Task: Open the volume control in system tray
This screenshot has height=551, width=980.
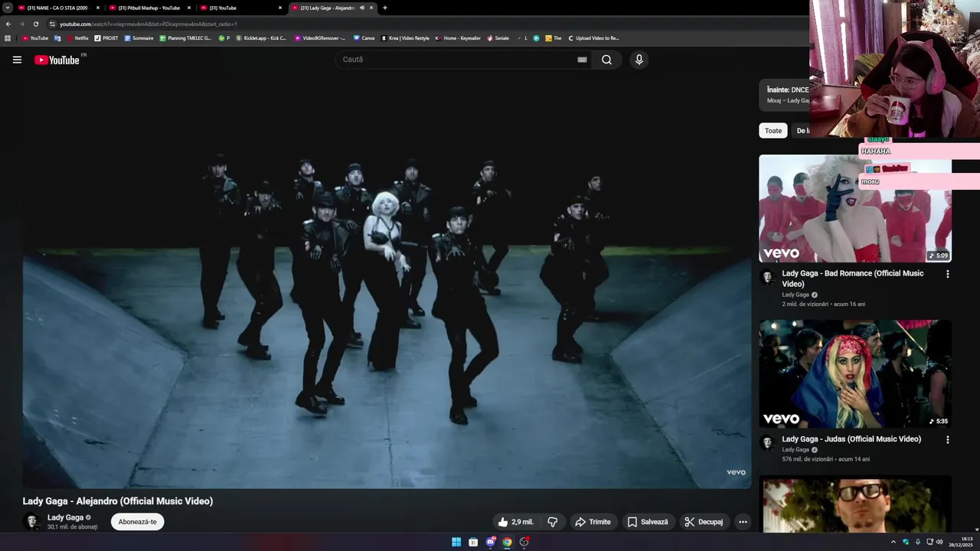Action: point(940,542)
